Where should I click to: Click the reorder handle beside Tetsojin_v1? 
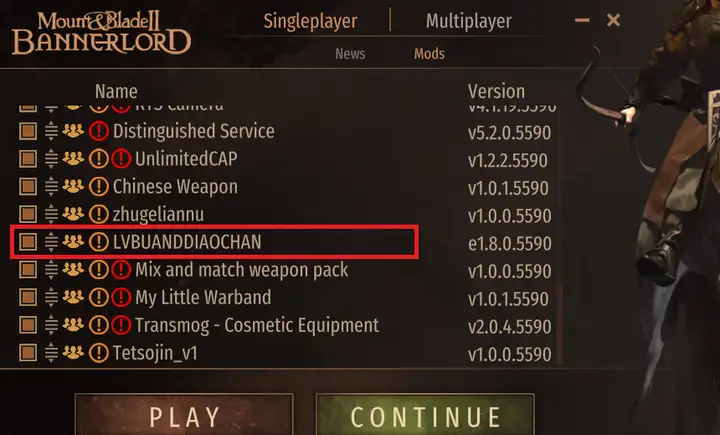[x=51, y=353]
